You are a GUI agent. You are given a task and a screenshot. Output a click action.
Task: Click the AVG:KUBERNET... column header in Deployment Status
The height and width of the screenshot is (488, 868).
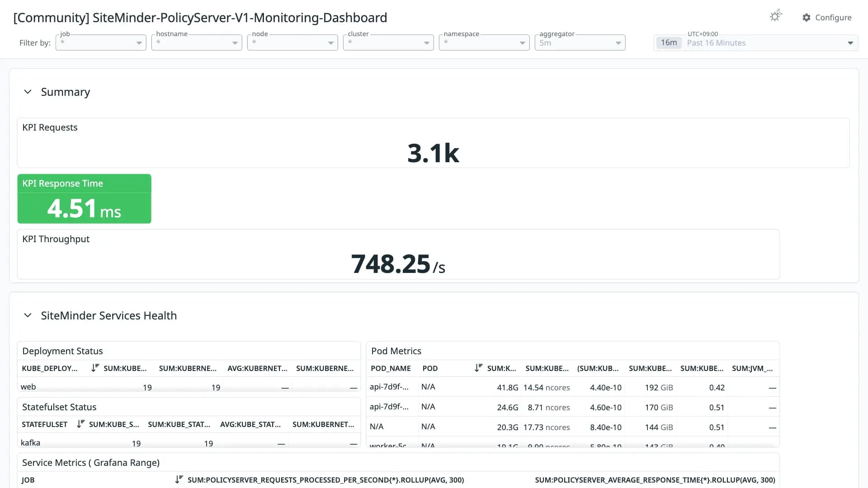257,368
